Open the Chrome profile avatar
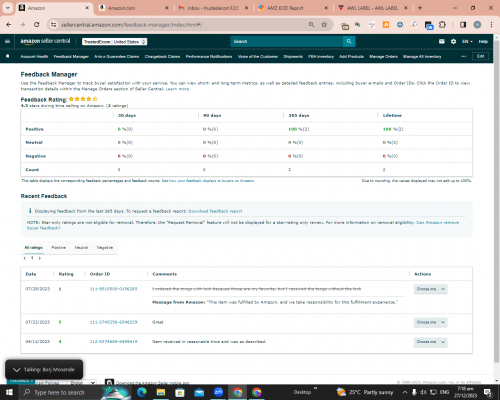The width and height of the screenshot is (500, 400). pos(477,25)
